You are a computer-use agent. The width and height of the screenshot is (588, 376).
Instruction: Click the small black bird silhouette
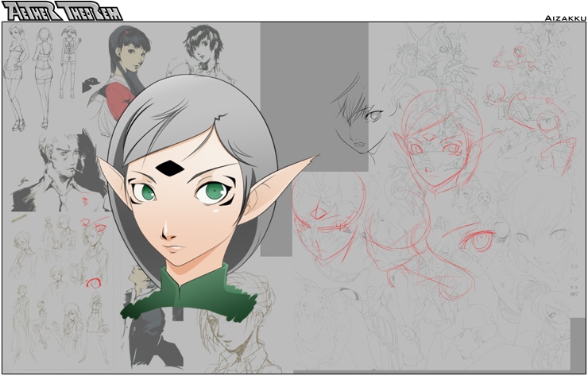pyautogui.click(x=95, y=81)
